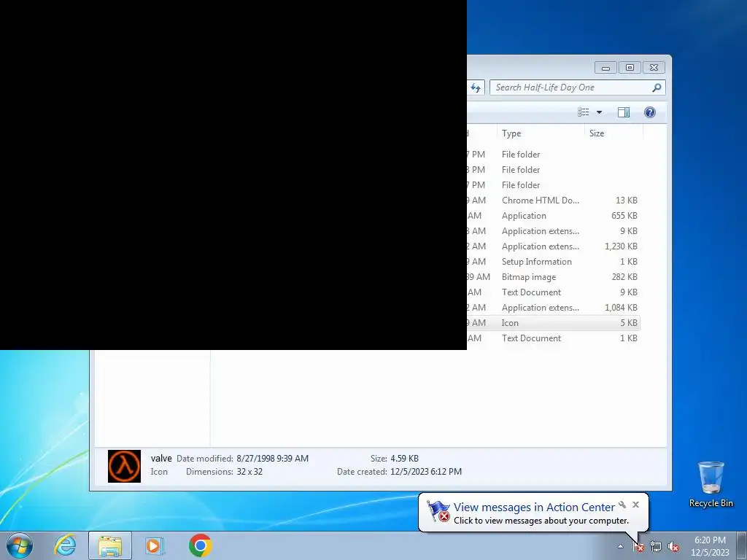Select the 9 KB Application extension row
747x560 pixels.
(x=553, y=231)
